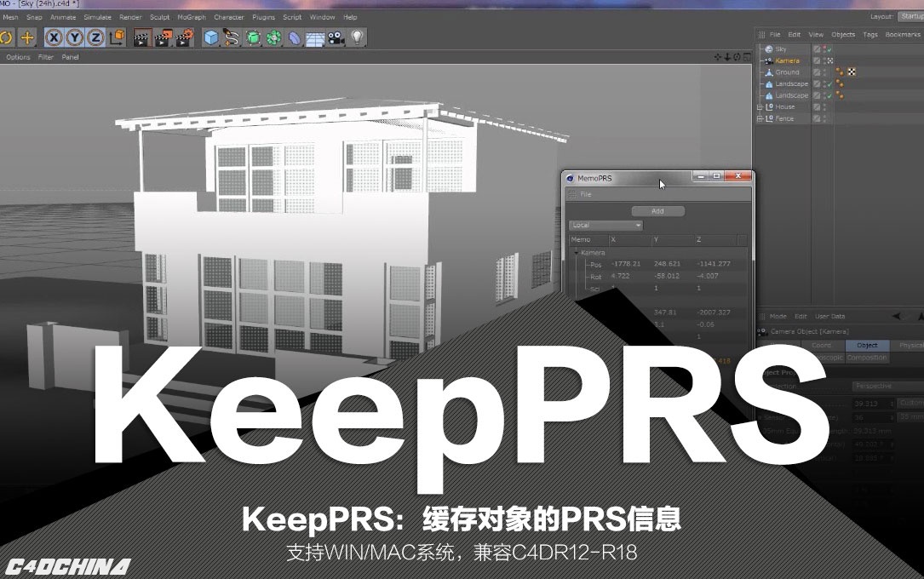Add a Camera object from toolbar
Image resolution: width=924 pixels, height=579 pixels.
[x=336, y=37]
